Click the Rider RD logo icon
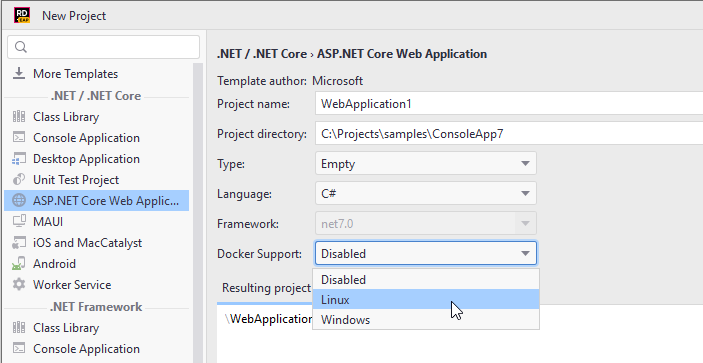Viewport: 703px width, 363px height. 22,15
